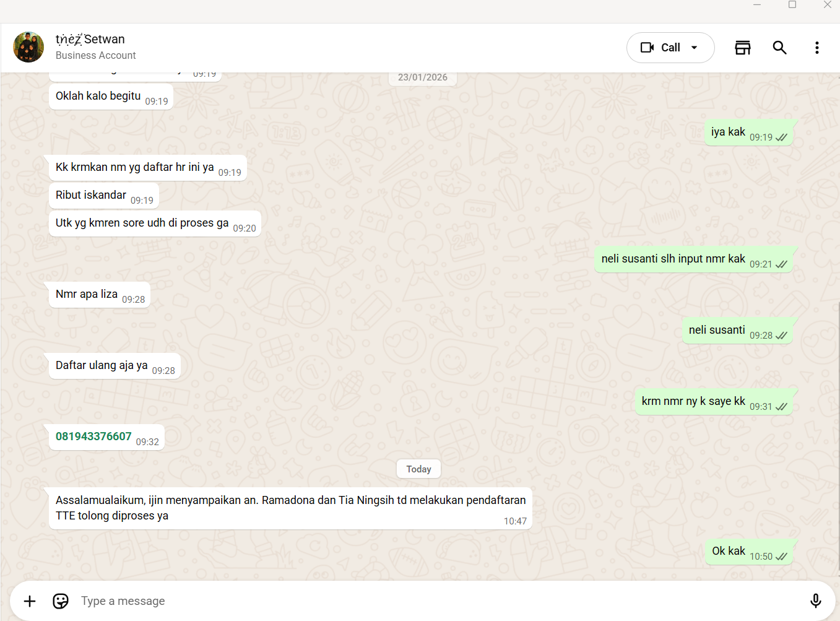This screenshot has height=621, width=840.
Task: Maximize the WhatsApp window
Action: tap(792, 4)
